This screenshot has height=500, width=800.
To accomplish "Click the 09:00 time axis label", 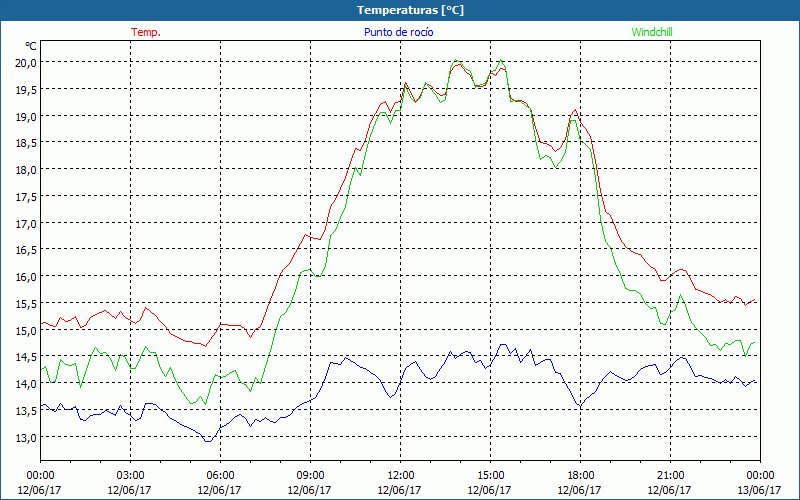I will point(310,475).
